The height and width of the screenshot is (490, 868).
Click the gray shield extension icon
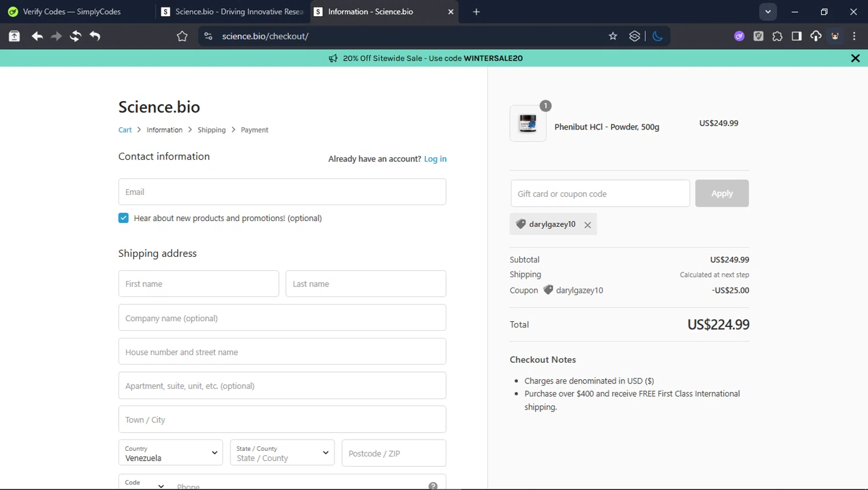[x=758, y=36]
